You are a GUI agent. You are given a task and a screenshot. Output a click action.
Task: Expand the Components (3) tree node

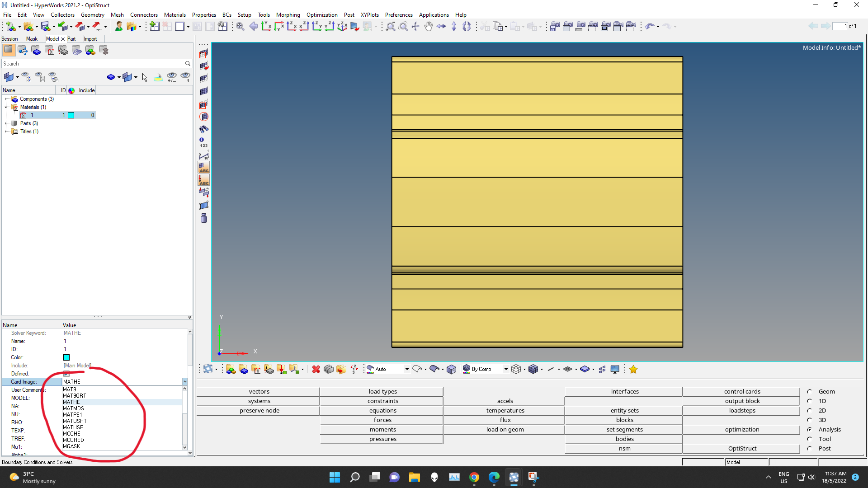point(6,99)
